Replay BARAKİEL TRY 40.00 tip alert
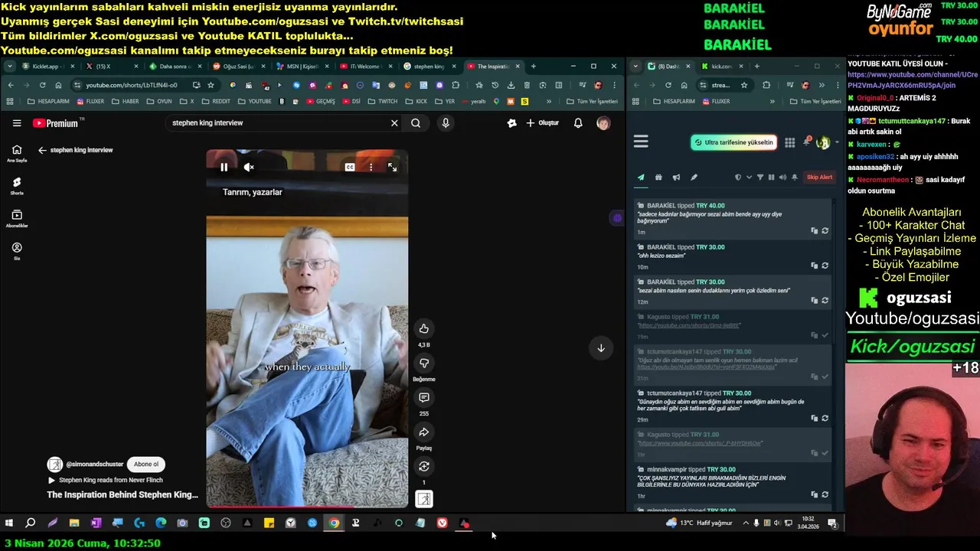 825,230
